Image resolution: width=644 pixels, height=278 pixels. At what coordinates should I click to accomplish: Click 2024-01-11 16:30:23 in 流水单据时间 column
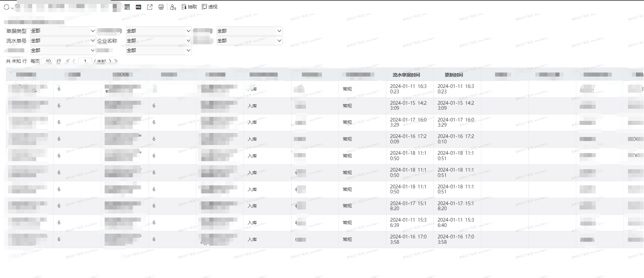coord(408,89)
